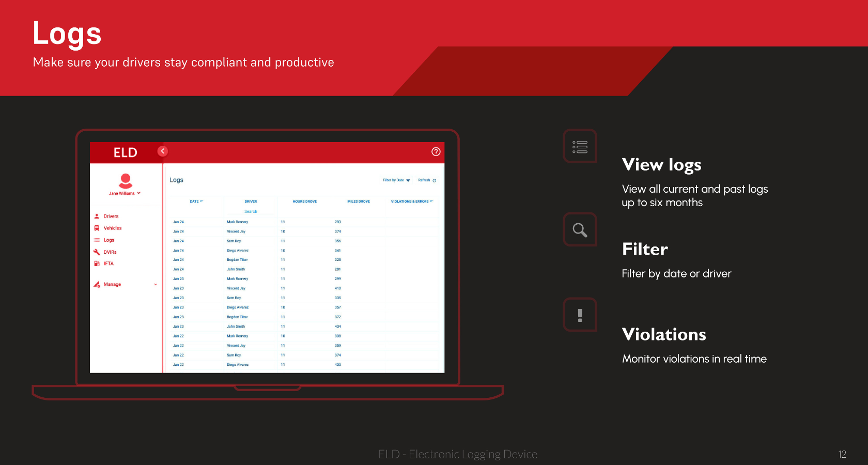Screen dimensions: 868x465
Task: Click "Filter by date or driver" text
Action: tap(676, 274)
